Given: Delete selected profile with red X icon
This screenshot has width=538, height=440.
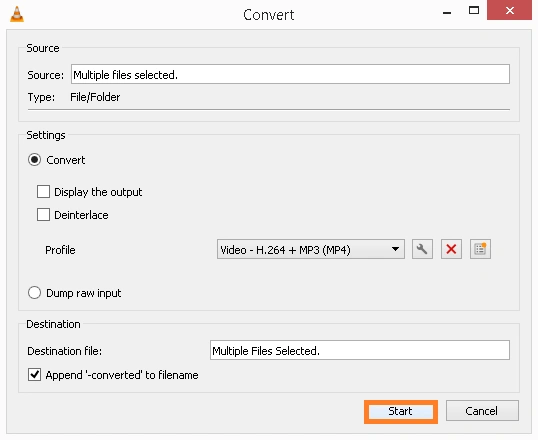Looking at the screenshot, I should [451, 249].
